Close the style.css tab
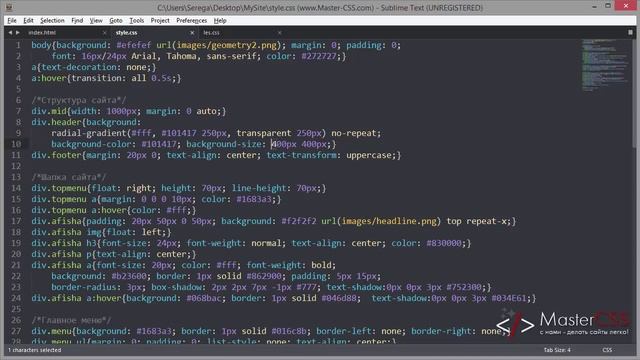 pos(192,33)
